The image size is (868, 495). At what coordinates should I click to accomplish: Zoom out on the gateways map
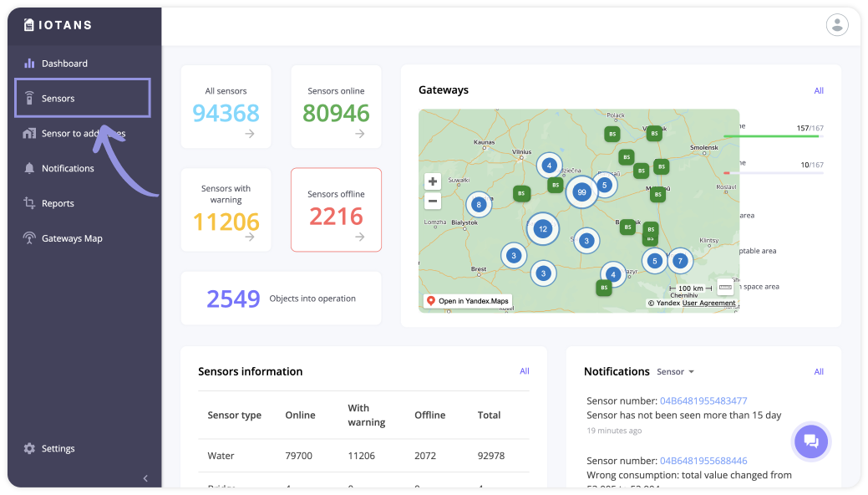[x=433, y=202]
